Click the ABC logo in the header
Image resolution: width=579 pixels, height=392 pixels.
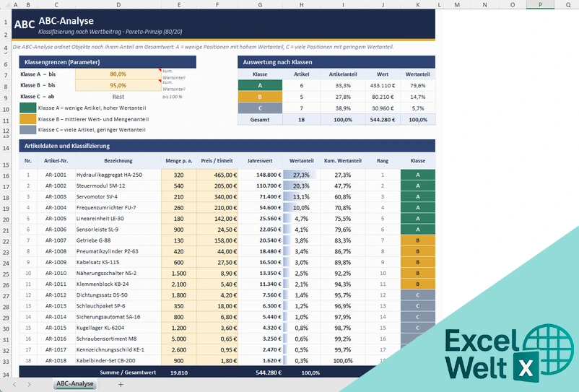coord(25,25)
